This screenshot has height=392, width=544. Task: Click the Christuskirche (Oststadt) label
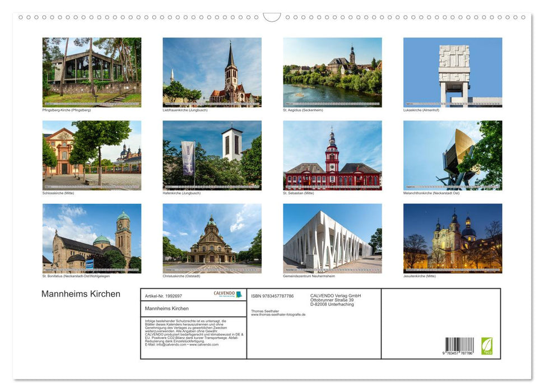(x=180, y=276)
